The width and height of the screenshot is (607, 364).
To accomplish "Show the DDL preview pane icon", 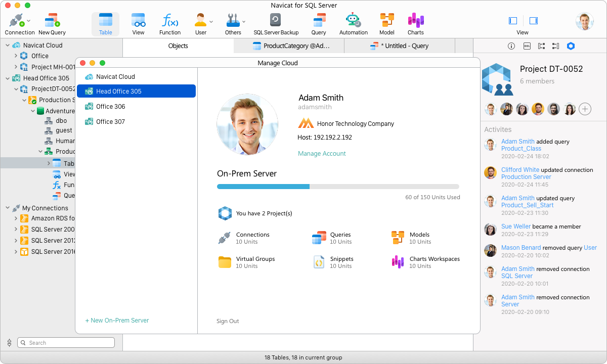I will coord(526,46).
